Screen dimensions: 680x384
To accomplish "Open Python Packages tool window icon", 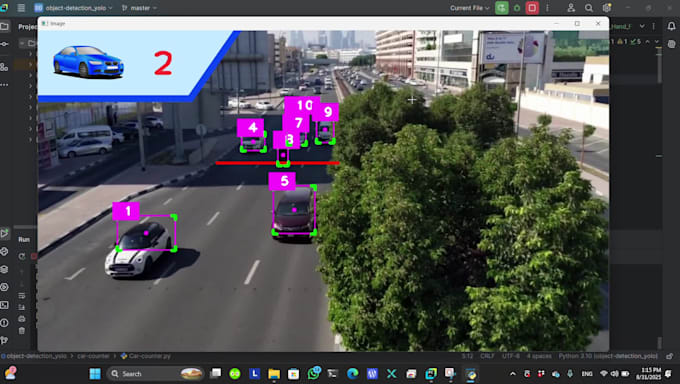I will point(4,251).
